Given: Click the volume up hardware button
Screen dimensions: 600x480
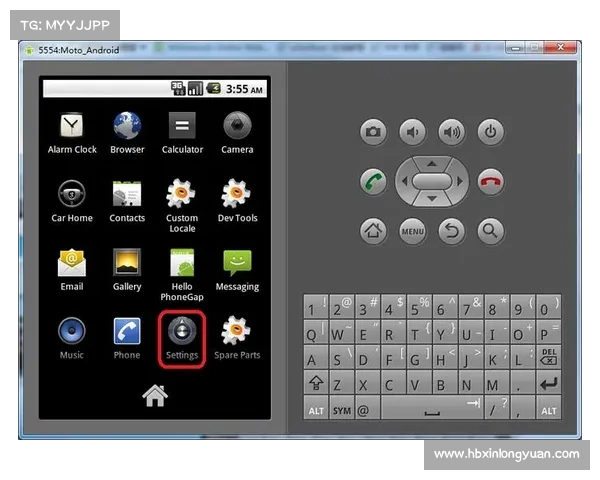Looking at the screenshot, I should 452,132.
